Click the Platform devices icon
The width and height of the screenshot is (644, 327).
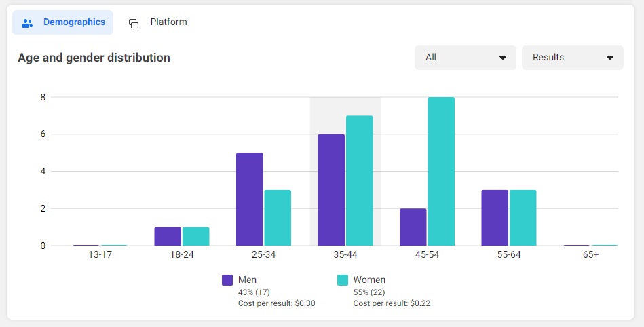[134, 23]
